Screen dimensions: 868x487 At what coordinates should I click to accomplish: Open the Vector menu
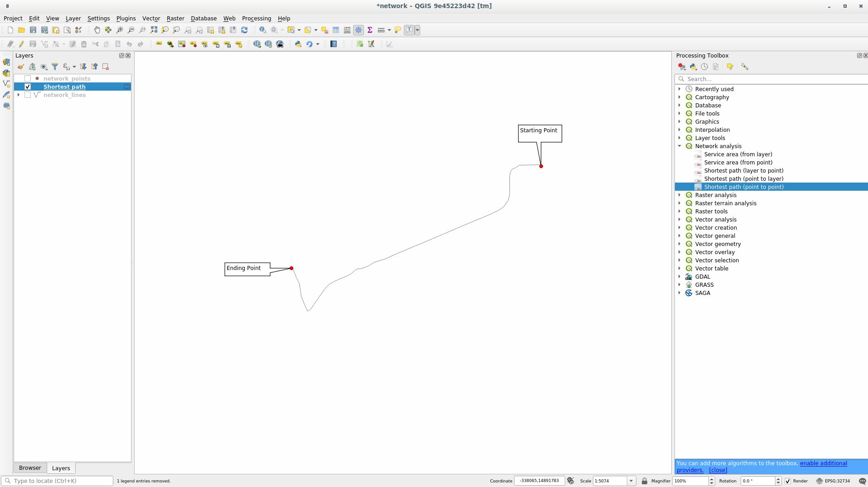[x=151, y=18]
